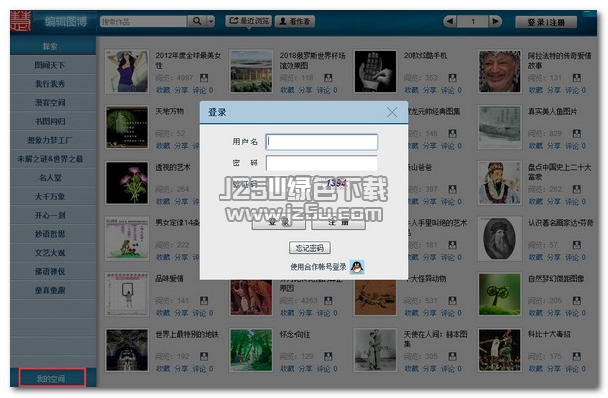Click icon beside 阅览 192
Viewport: 608px width, 398px height.
point(204,356)
